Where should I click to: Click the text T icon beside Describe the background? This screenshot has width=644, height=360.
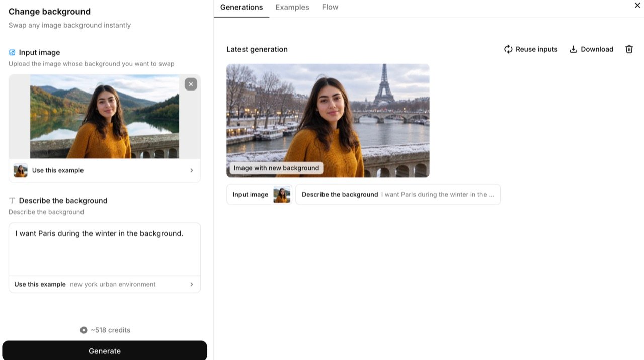12,200
